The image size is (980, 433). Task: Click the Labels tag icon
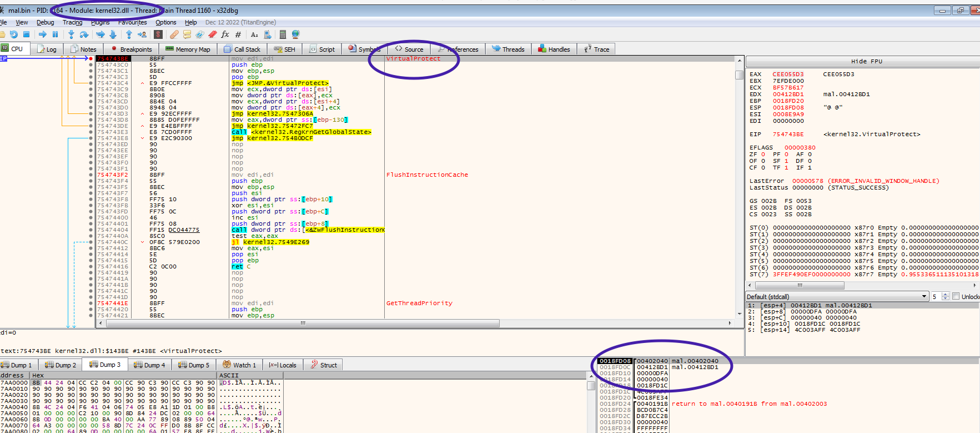[200, 34]
